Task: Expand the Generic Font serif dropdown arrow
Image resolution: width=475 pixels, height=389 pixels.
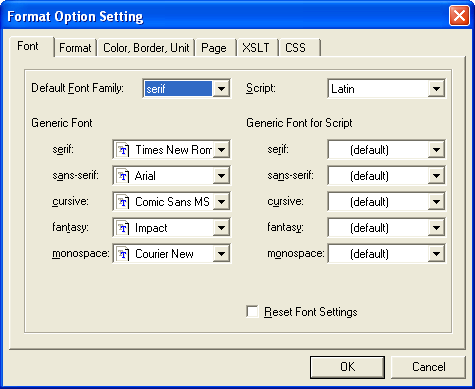Action: (221, 150)
